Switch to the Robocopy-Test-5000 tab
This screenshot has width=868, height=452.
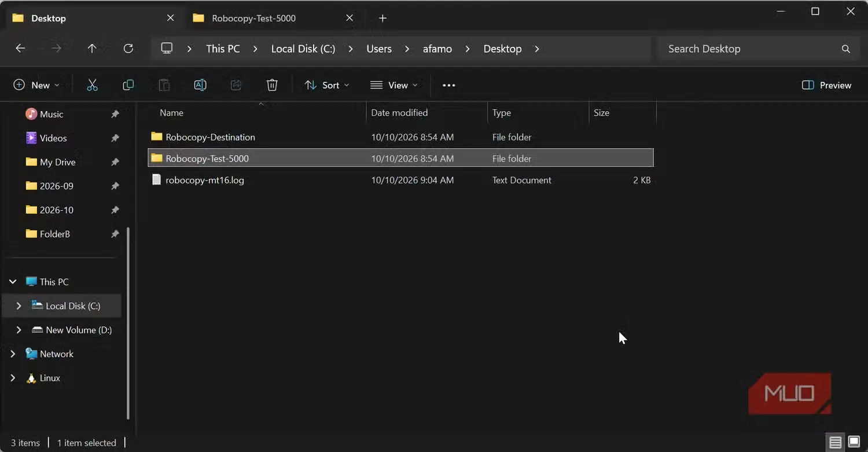[253, 18]
